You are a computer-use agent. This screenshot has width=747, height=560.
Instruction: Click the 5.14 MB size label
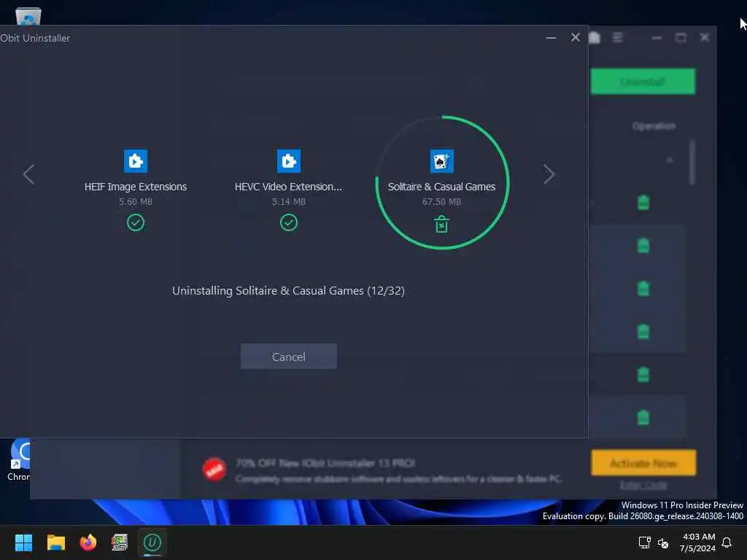click(289, 201)
